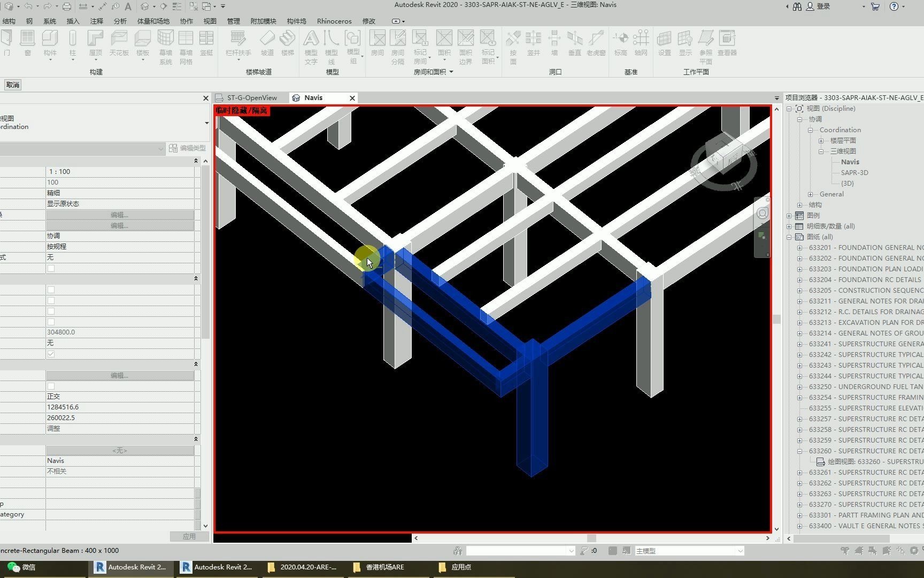This screenshot has height=578, width=924.
Task: Open the 楼梯 (Stair) tool
Action: pos(288,43)
